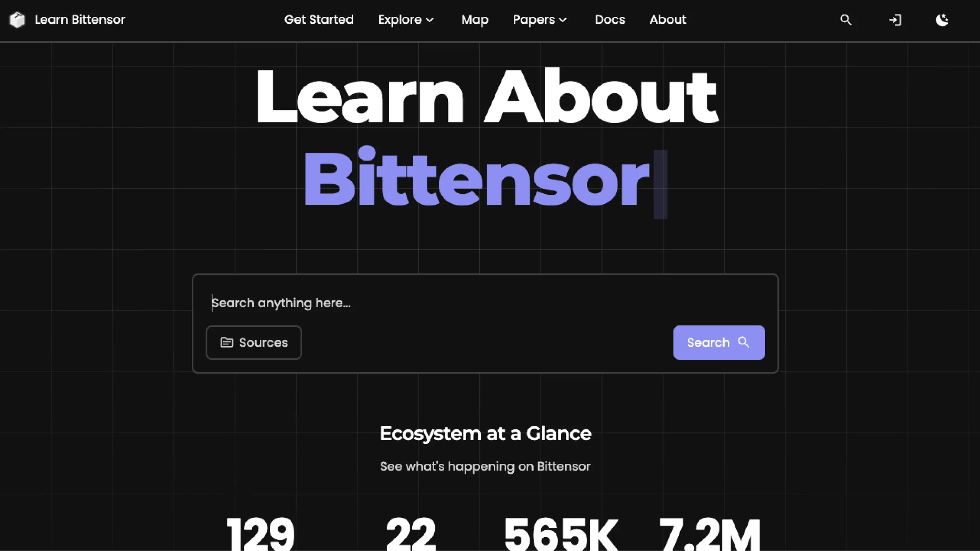Open the About page
The width and height of the screenshot is (980, 551).
(x=668, y=20)
